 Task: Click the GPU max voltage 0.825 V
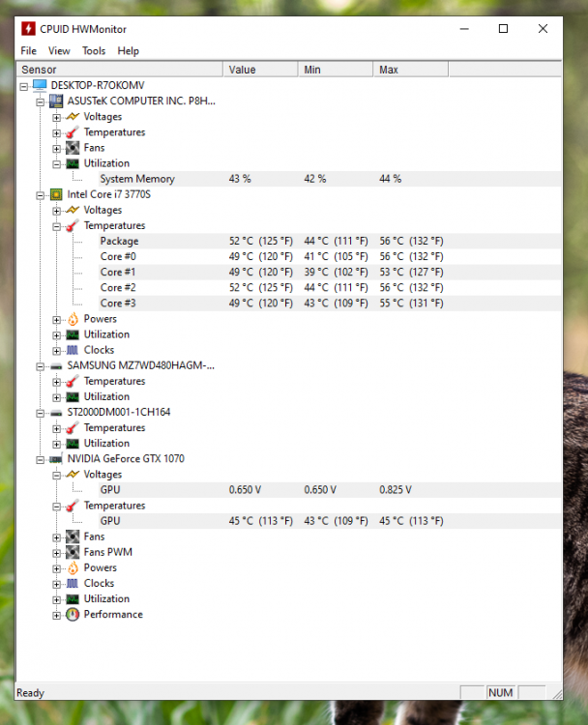point(396,490)
